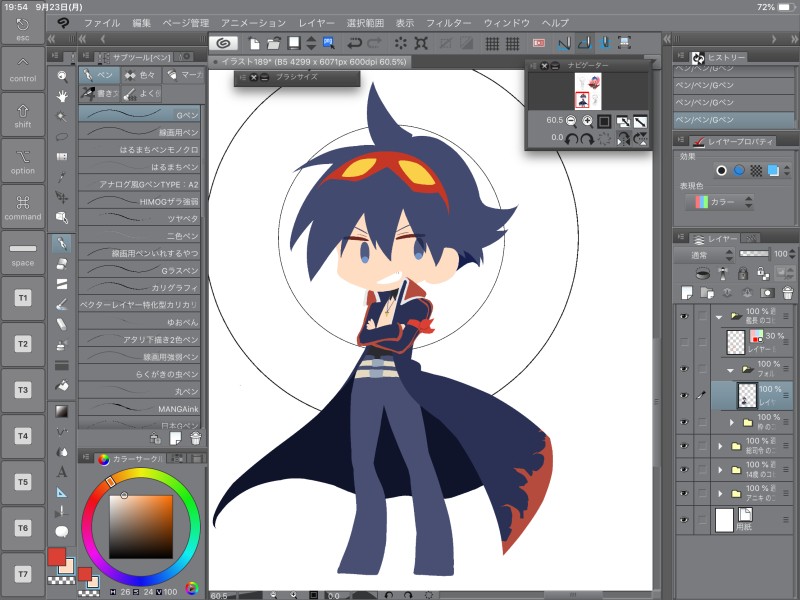This screenshot has width=800, height=600.
Task: Zoom out in the Navigator panel
Action: 571,121
